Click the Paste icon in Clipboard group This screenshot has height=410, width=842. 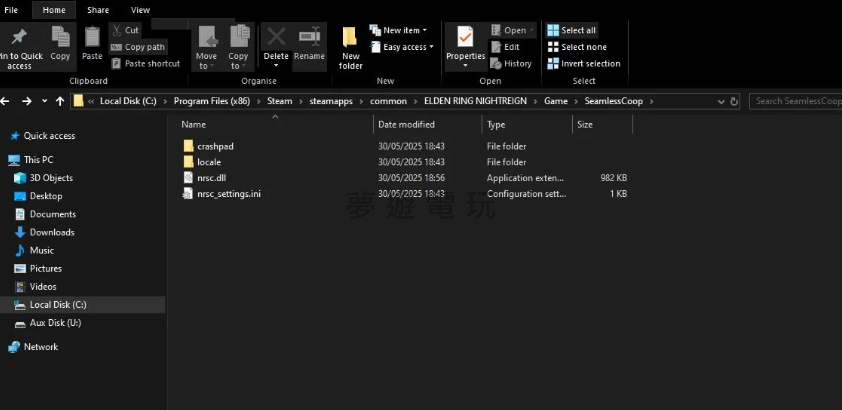pos(92,43)
